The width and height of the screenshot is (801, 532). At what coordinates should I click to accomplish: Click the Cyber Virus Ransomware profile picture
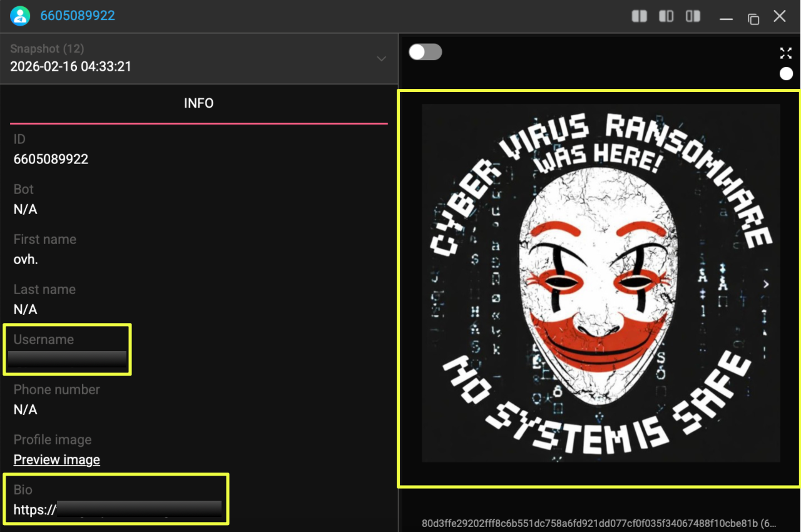coord(599,283)
